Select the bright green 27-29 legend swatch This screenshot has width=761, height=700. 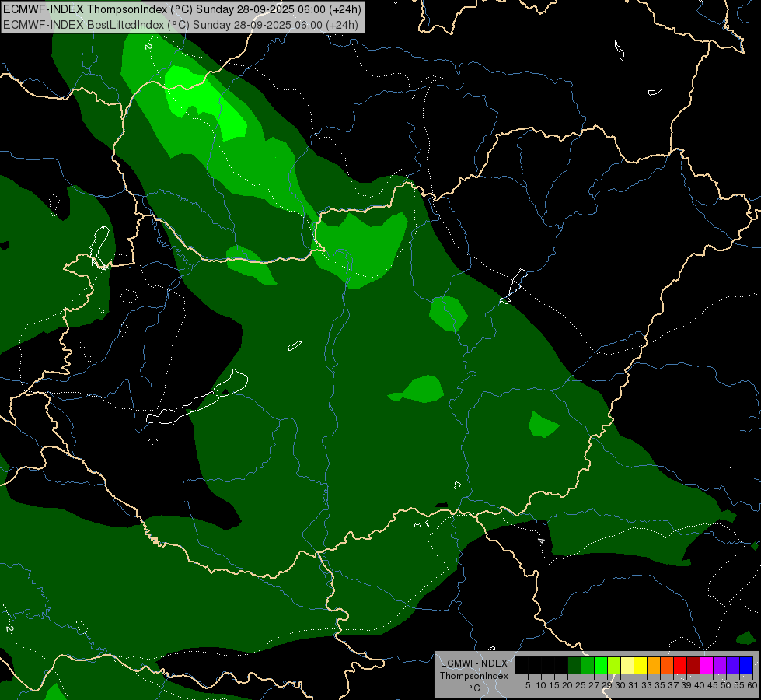pyautogui.click(x=601, y=665)
